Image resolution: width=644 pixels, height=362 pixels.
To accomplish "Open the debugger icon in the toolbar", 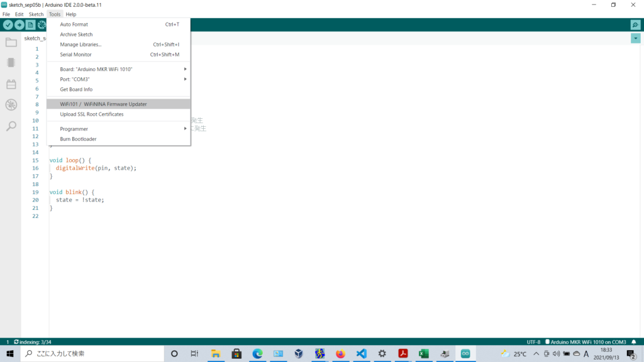I will (42, 25).
